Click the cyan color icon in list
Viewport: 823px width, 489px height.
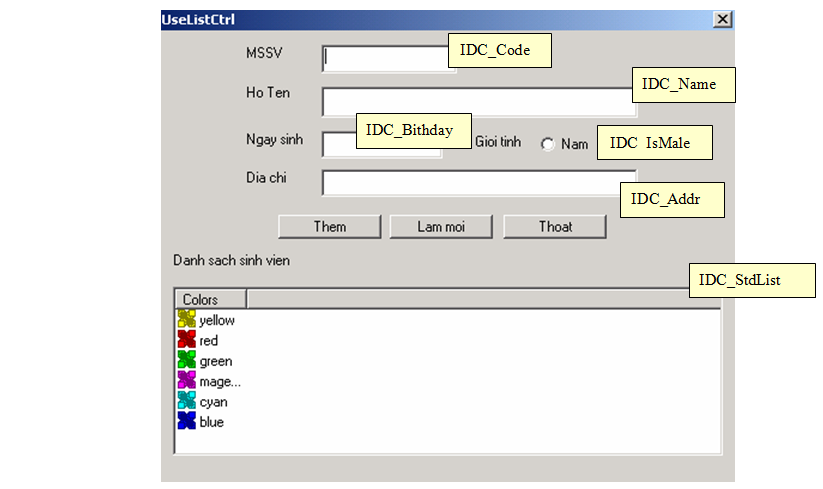(187, 401)
